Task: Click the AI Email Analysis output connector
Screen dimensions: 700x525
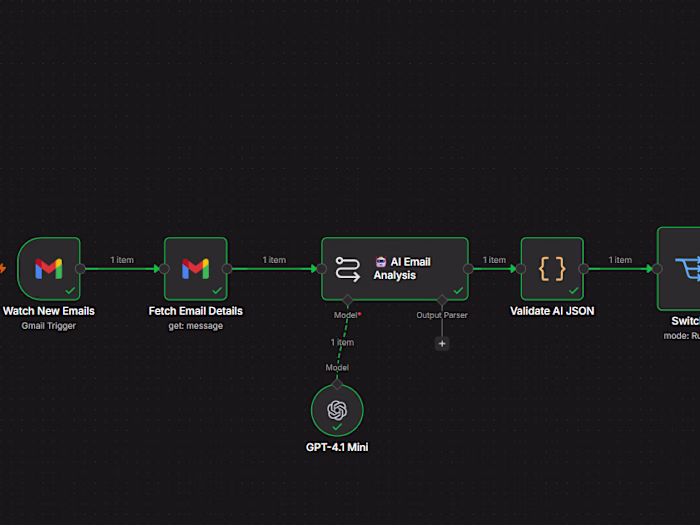Action: click(468, 269)
